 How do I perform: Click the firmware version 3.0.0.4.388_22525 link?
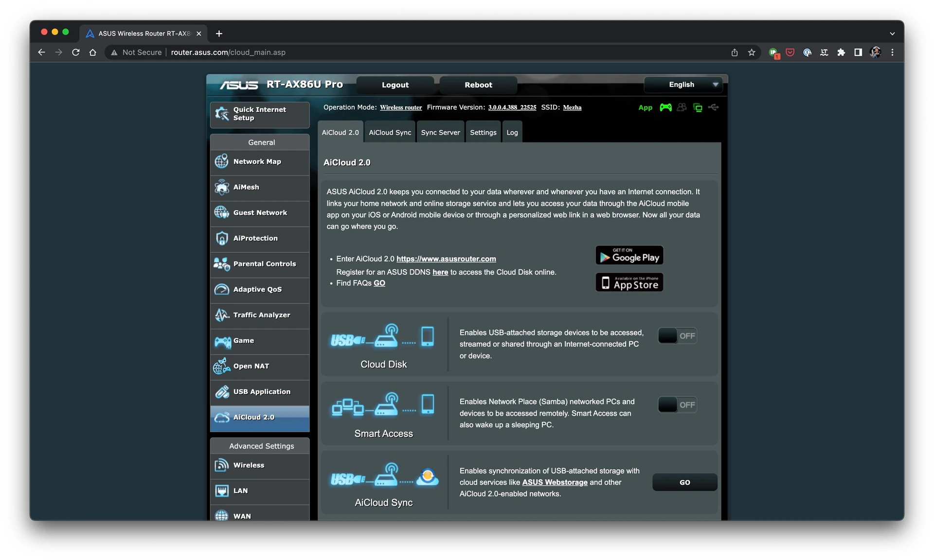[x=512, y=107]
